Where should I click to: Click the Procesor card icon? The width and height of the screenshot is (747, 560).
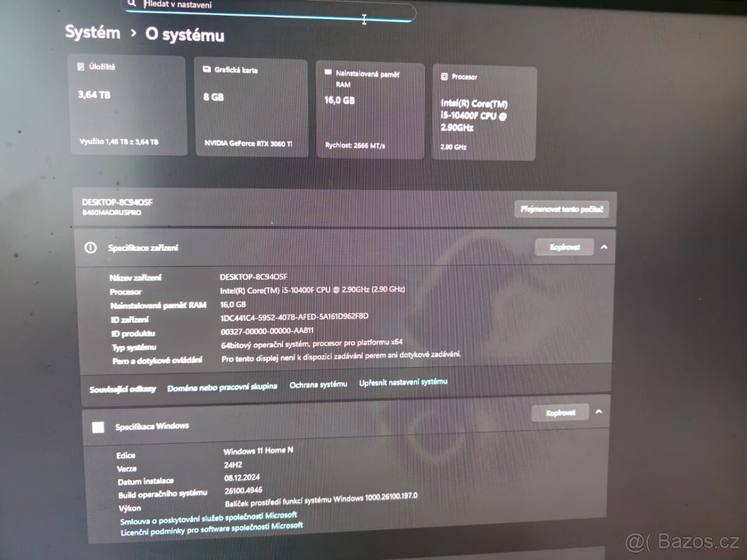[x=445, y=77]
